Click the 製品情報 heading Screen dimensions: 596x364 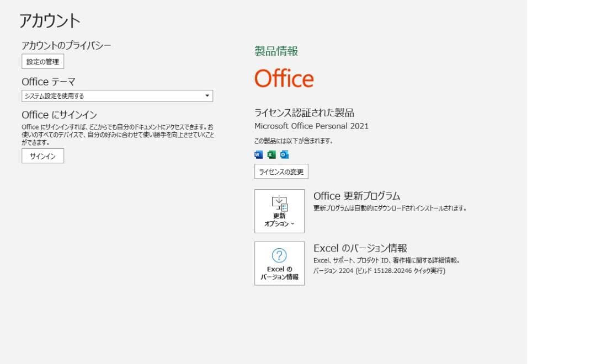(276, 51)
